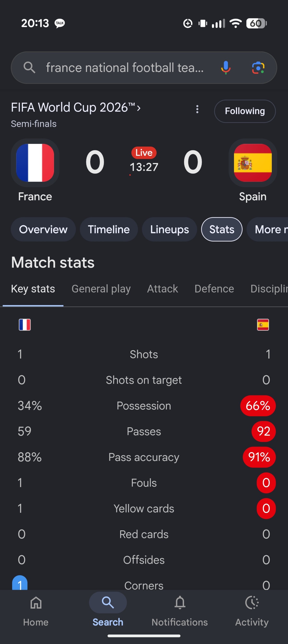Show the partially visible More chip
Screen dimensions: 288x644
[x=268, y=229]
